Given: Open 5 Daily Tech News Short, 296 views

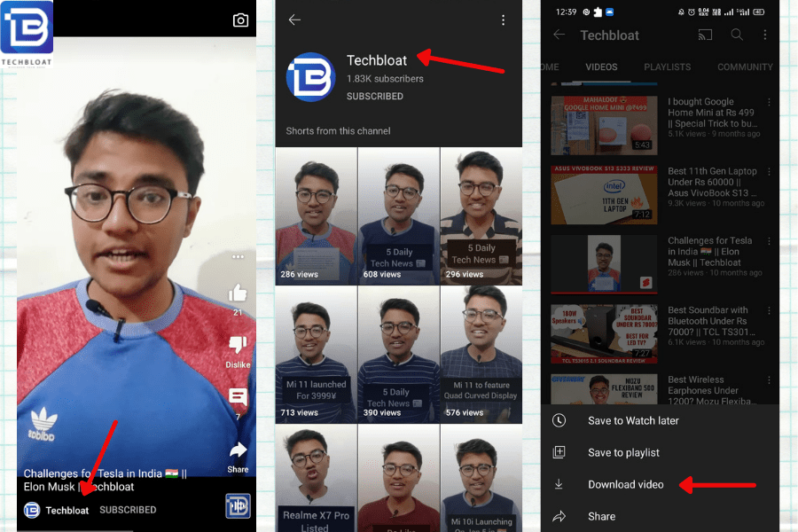Looking at the screenshot, I should click(481, 215).
